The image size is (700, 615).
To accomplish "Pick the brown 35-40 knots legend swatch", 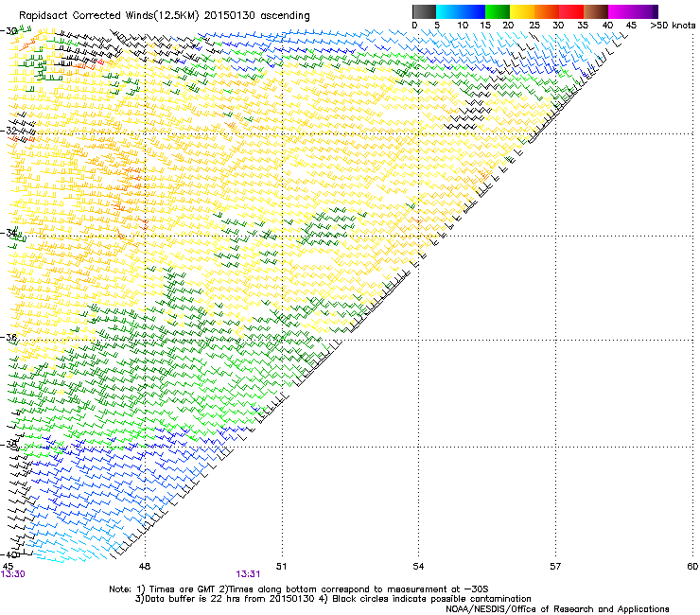I will click(x=596, y=11).
